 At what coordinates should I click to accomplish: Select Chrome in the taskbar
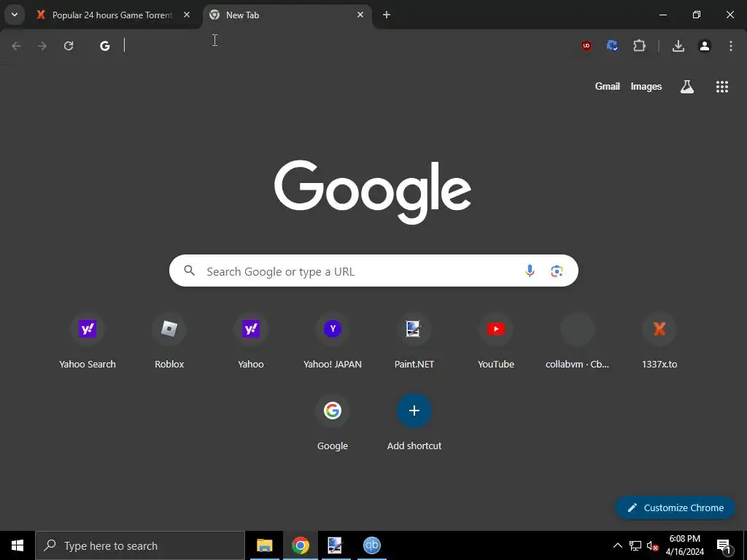(300, 545)
